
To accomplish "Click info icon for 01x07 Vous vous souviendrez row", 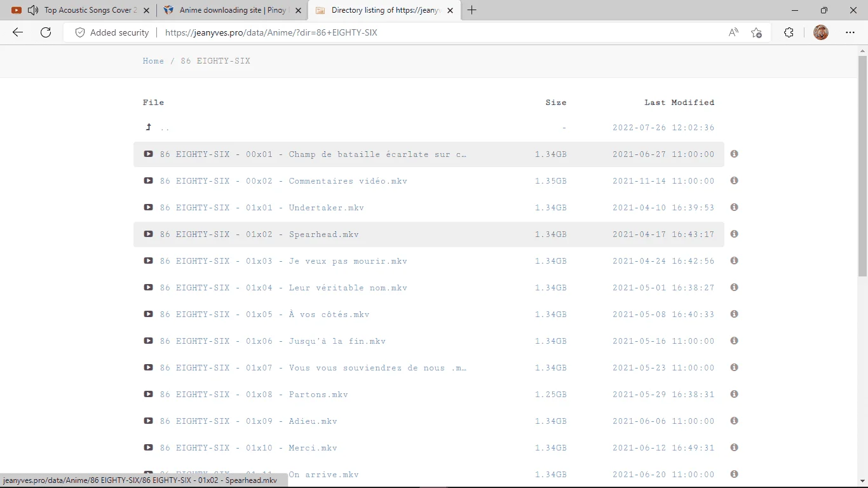I will pyautogui.click(x=734, y=367).
